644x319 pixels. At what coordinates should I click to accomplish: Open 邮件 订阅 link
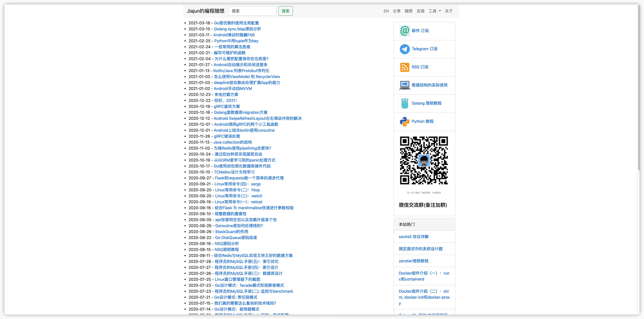click(420, 31)
